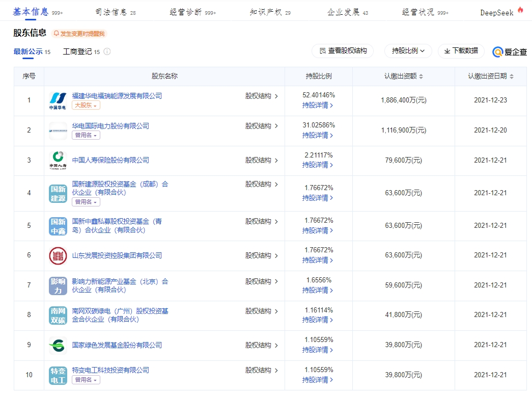532x393 pixels.
Task: View 持股详情 for 31.02586% row
Action: [318, 135]
